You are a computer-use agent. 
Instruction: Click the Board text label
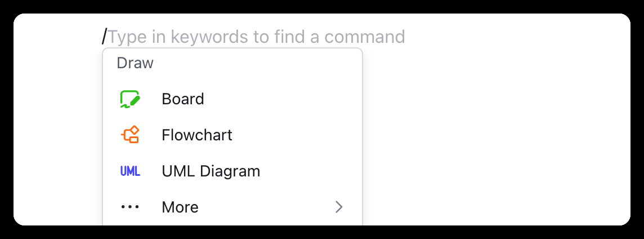183,99
